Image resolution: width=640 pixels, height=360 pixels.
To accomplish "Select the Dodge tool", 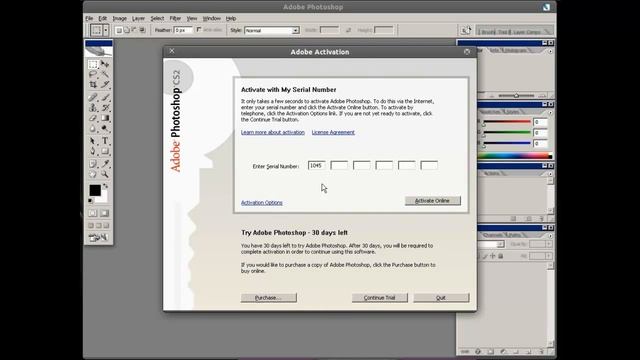I will point(105,128).
